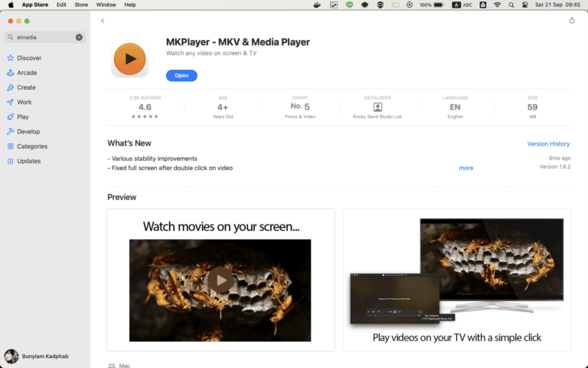
Task: Click the shield icon in menu bar
Action: click(x=380, y=5)
